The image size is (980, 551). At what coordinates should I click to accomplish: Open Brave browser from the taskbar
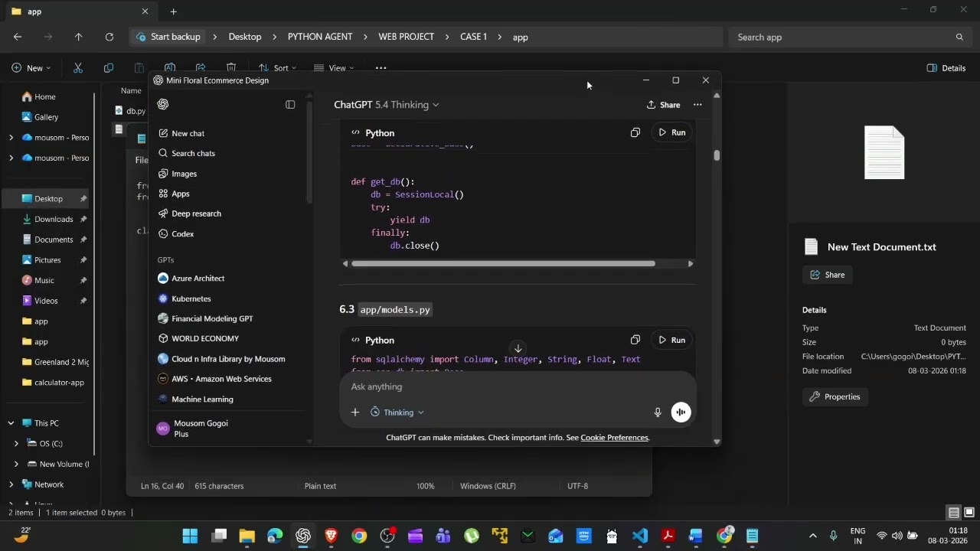[331, 536]
